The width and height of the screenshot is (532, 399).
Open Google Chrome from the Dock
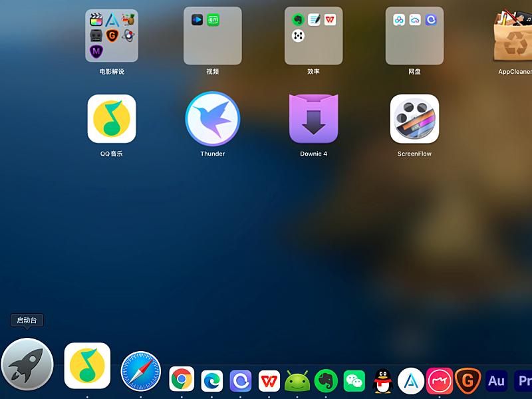(x=182, y=379)
